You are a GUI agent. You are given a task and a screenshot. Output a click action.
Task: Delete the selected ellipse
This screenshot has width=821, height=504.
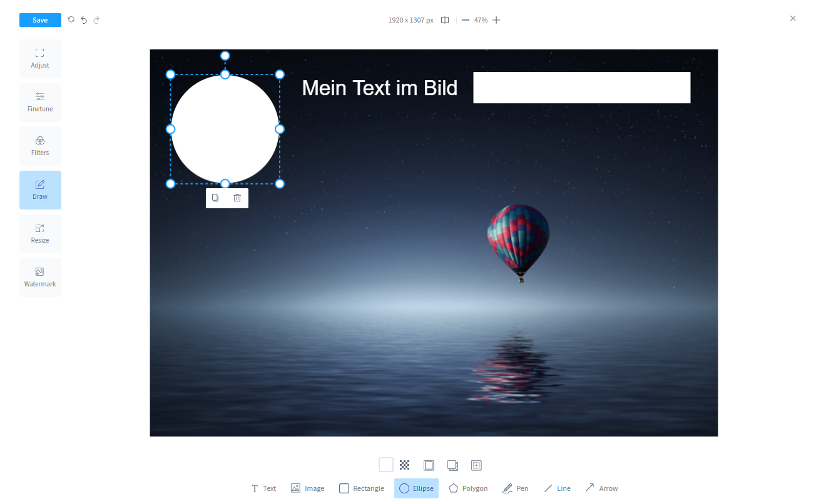(x=237, y=198)
